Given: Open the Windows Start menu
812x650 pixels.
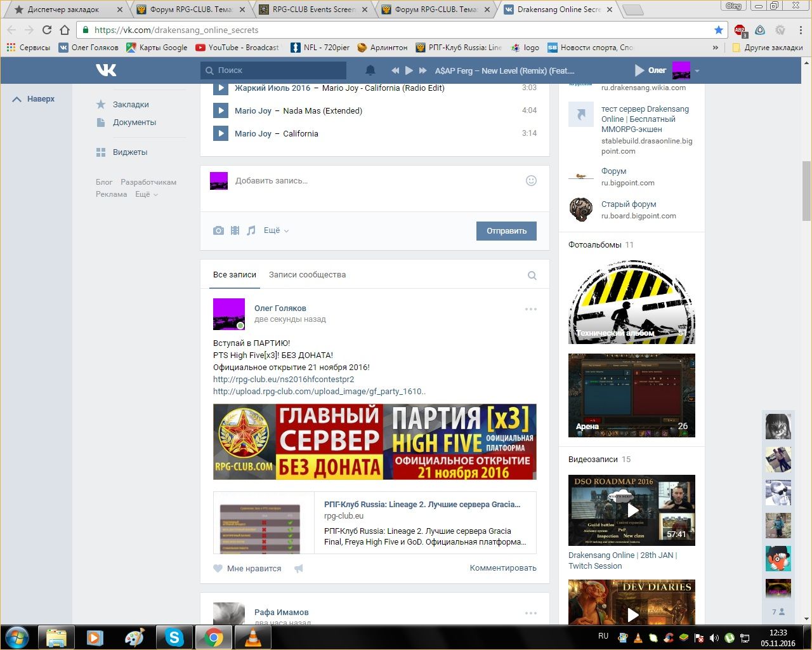Looking at the screenshot, I should tap(17, 637).
